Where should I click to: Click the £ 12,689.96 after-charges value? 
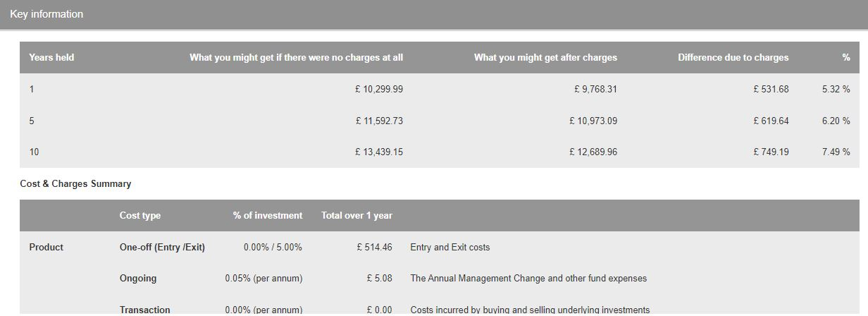click(x=593, y=152)
